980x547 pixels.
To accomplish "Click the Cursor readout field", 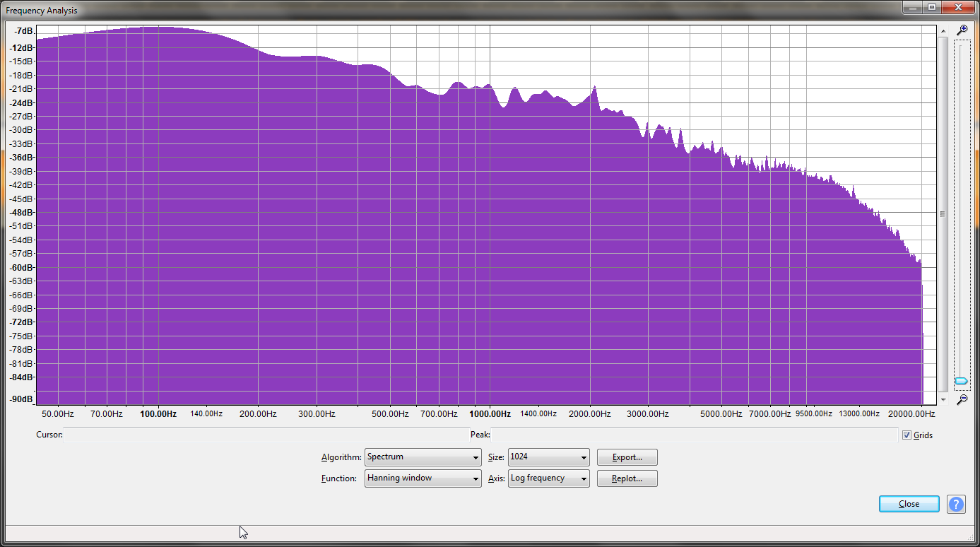I will pos(266,435).
